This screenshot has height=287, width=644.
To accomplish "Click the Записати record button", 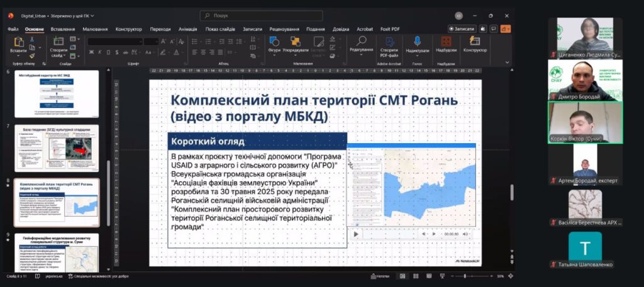I will pyautogui.click(x=462, y=29).
